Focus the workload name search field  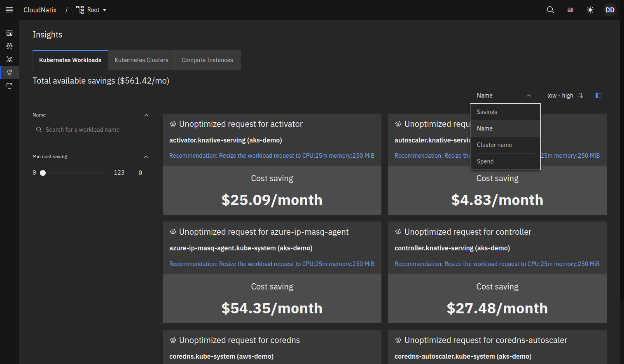[95, 130]
